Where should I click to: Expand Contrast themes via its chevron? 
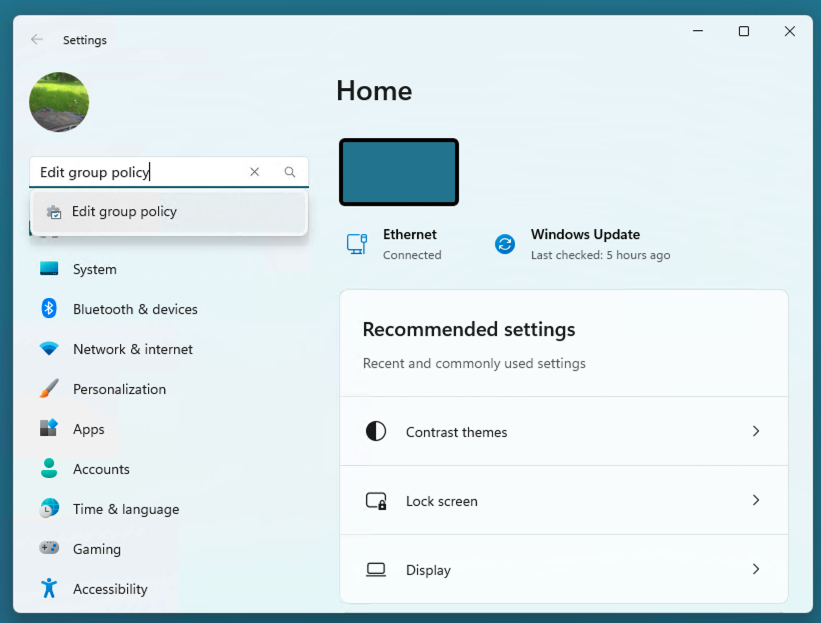(755, 431)
